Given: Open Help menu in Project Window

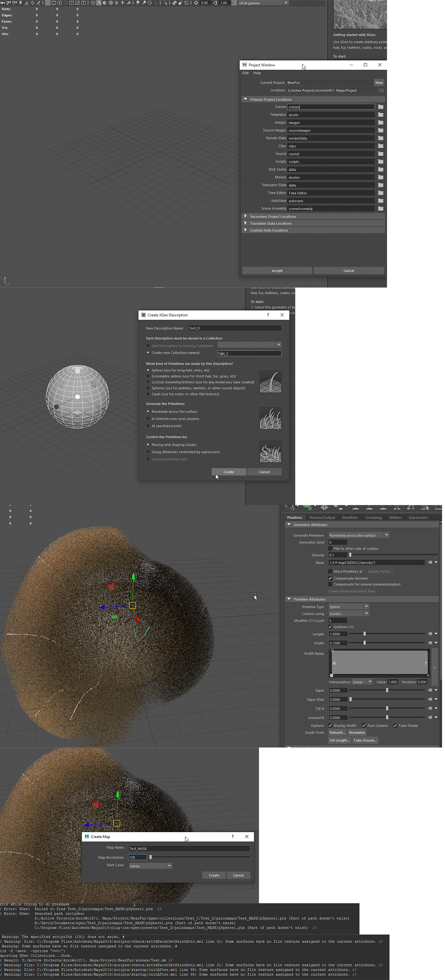Looking at the screenshot, I should coord(257,73).
